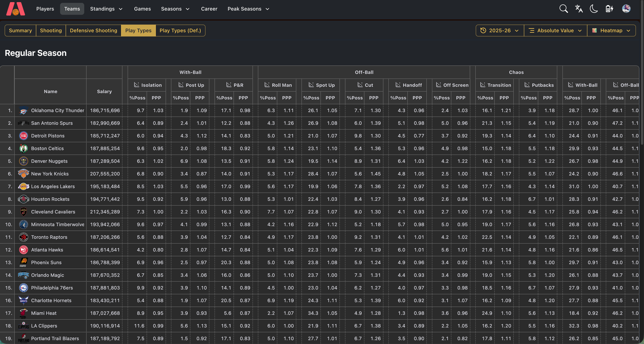644x344 pixels.
Task: Click the New York Knicks logo
Action: pyautogui.click(x=23, y=174)
